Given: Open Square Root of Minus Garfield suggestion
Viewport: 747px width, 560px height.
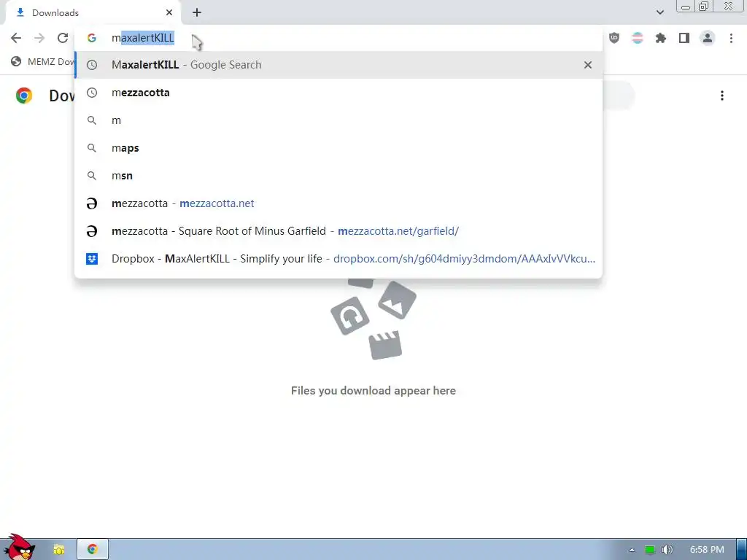Looking at the screenshot, I should click(x=338, y=230).
